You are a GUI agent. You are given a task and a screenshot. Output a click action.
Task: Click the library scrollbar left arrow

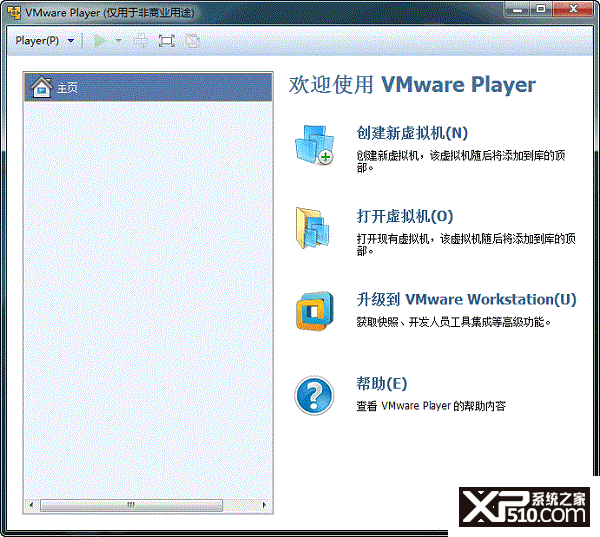point(31,505)
